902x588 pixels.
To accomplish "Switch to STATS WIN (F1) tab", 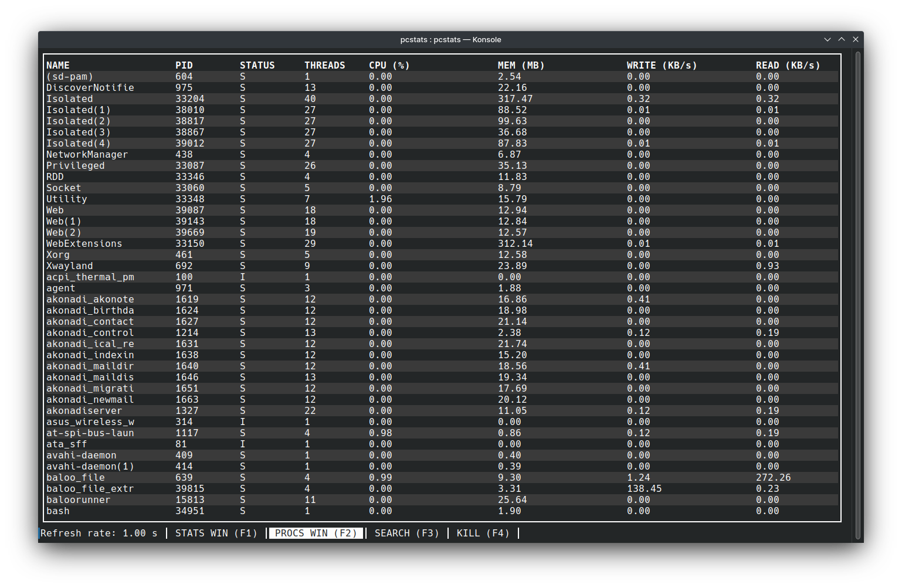I will point(216,533).
